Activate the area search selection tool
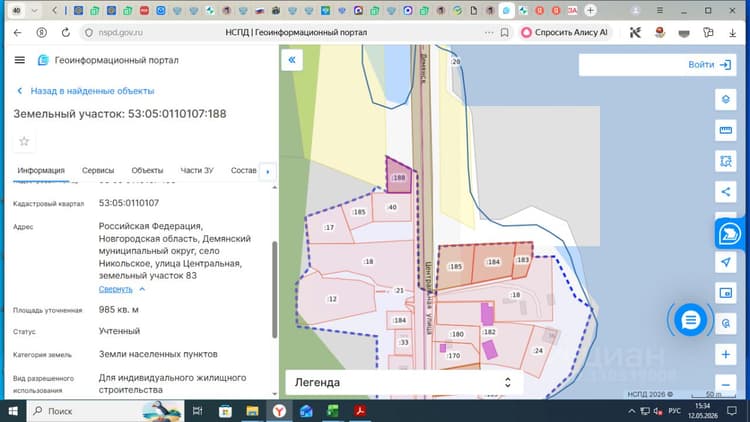750x422 pixels. point(726,161)
